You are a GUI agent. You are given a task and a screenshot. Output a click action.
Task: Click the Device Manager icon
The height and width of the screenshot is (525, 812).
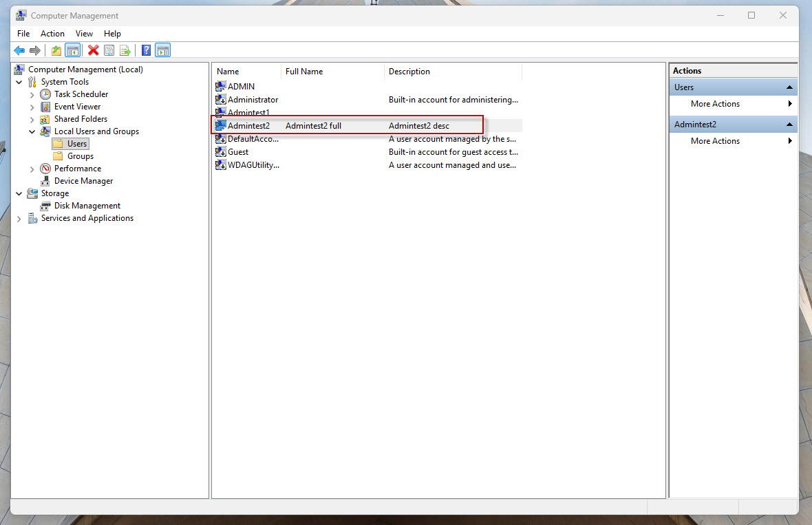click(45, 181)
